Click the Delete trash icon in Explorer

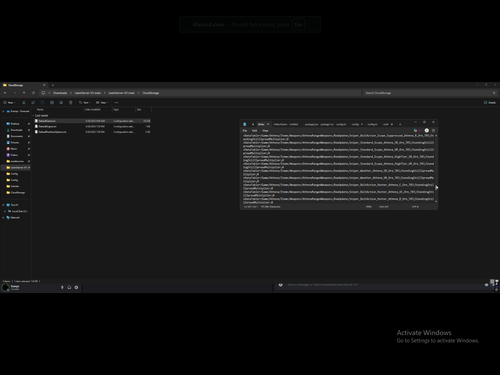70,103
